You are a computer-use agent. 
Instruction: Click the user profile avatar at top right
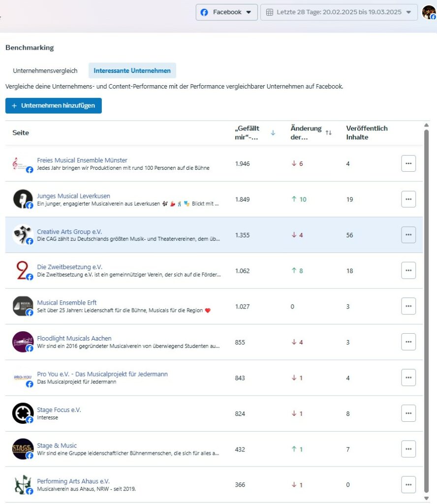coord(429,12)
